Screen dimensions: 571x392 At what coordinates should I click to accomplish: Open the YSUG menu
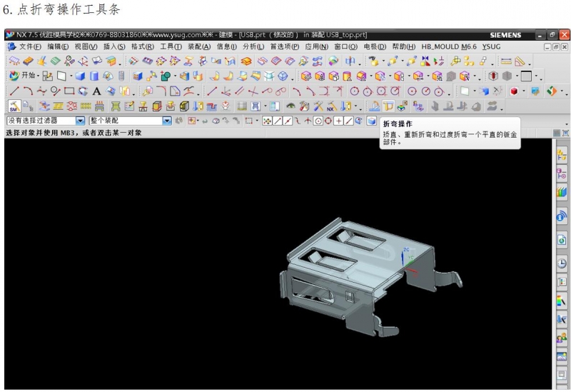[x=491, y=46]
